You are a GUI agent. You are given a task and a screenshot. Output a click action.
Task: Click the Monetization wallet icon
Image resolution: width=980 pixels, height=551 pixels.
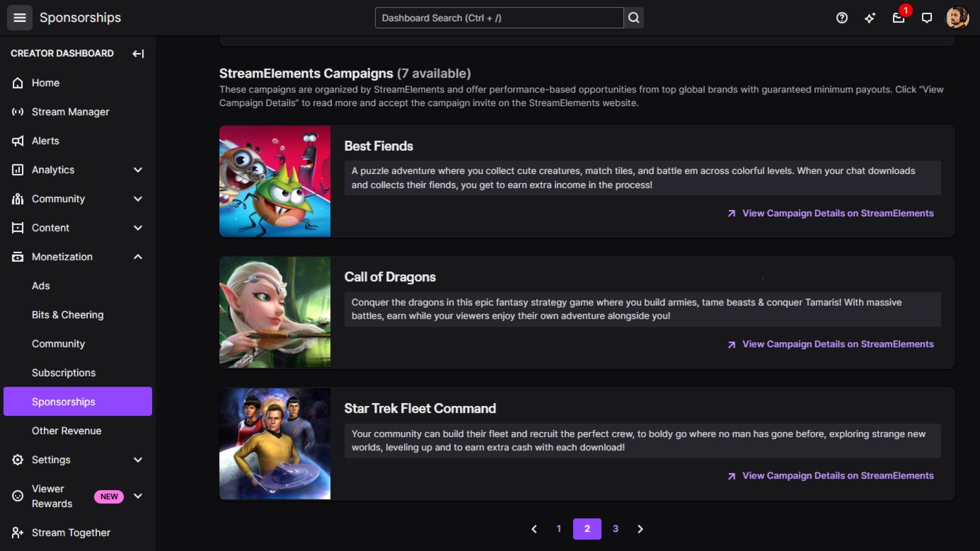(18, 257)
